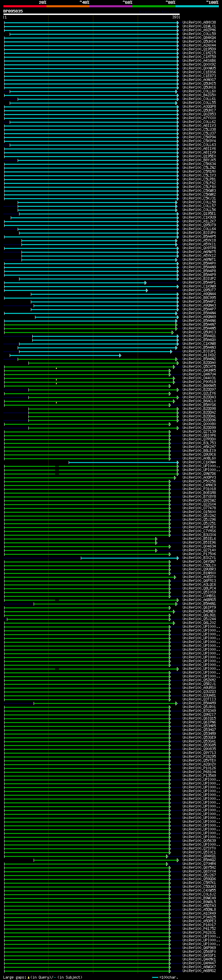Open the UniRef100_Q4UHR5 entry
The width and height of the screenshot is (222, 980).
tap(199, 371)
